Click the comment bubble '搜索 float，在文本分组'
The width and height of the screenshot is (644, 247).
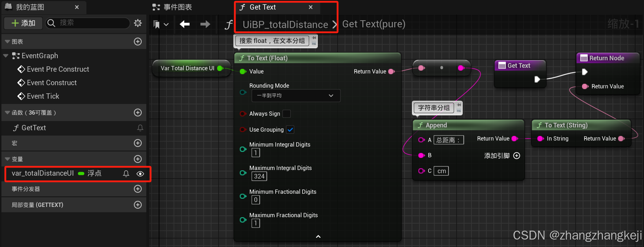pyautogui.click(x=272, y=41)
